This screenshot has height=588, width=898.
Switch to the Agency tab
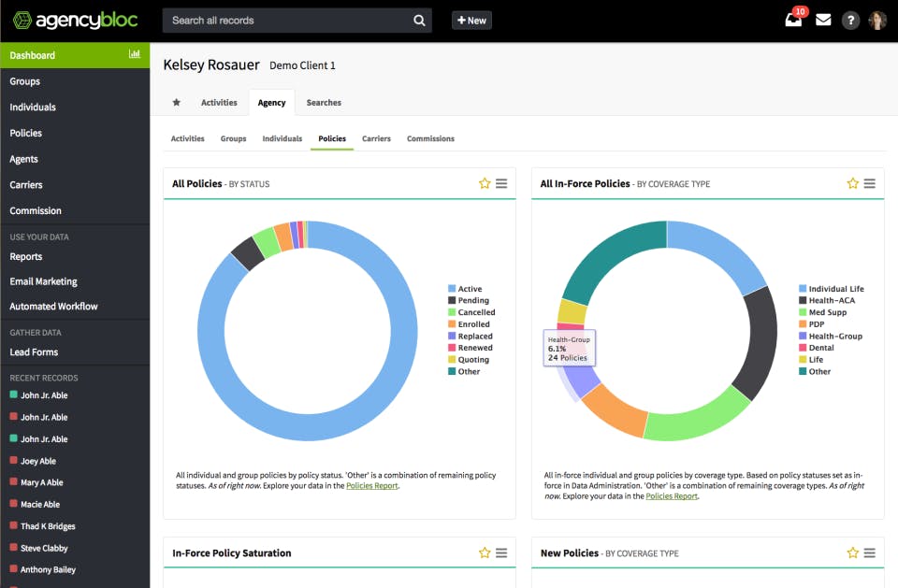271,103
